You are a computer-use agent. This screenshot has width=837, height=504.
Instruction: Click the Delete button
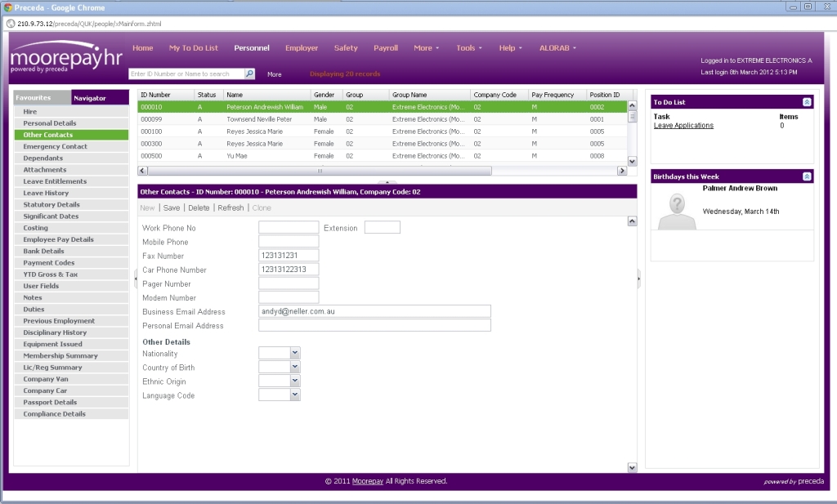click(x=199, y=208)
